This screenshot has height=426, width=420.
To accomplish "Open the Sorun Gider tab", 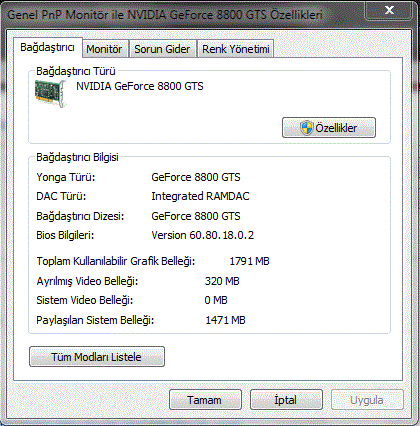I will coord(162,49).
